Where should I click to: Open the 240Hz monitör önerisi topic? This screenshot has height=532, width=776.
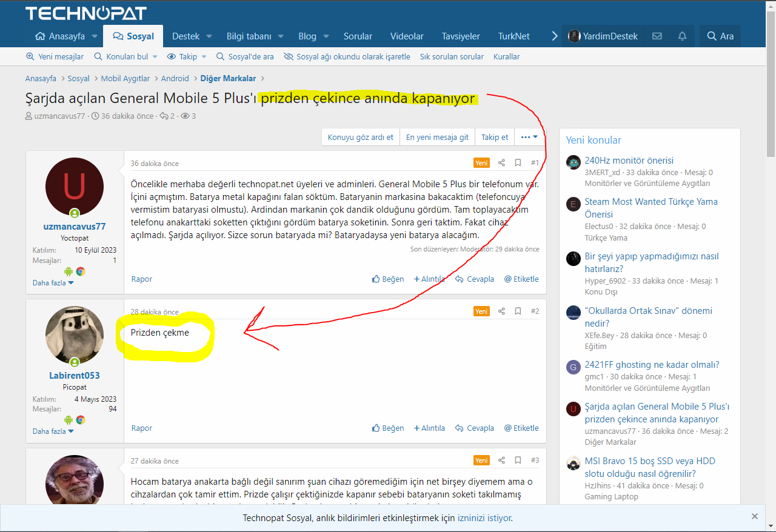[x=629, y=161]
